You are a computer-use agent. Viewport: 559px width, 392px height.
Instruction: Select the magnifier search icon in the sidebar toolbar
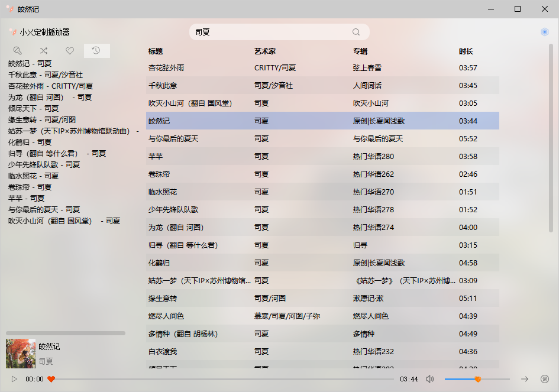17,51
